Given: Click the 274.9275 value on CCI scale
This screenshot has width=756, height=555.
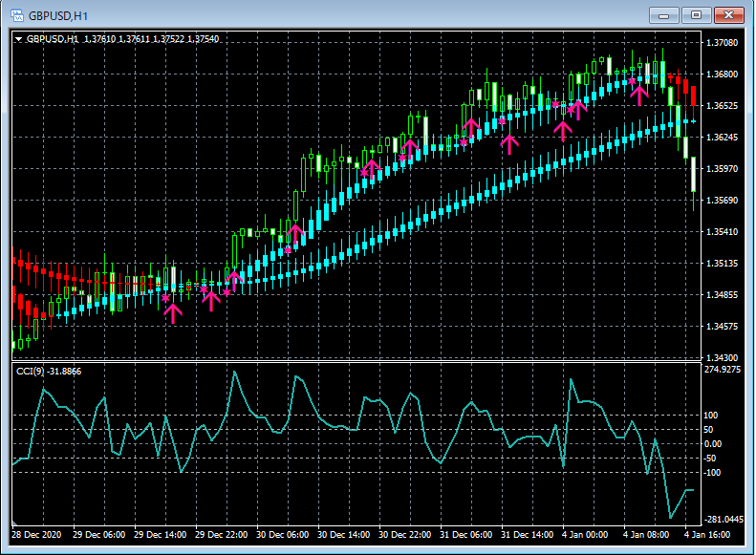Looking at the screenshot, I should pos(722,369).
